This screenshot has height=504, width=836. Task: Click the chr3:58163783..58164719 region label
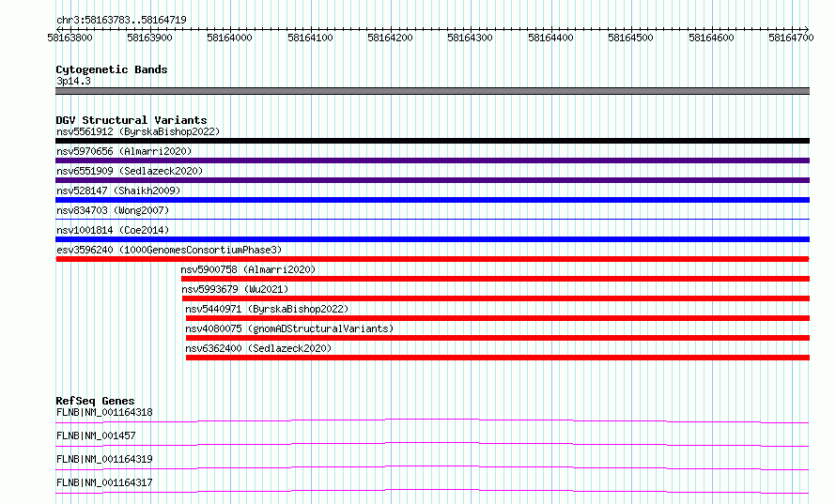coord(121,21)
